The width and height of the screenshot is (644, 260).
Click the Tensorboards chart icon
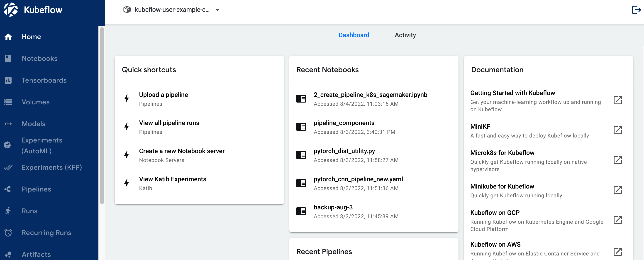pos(8,80)
